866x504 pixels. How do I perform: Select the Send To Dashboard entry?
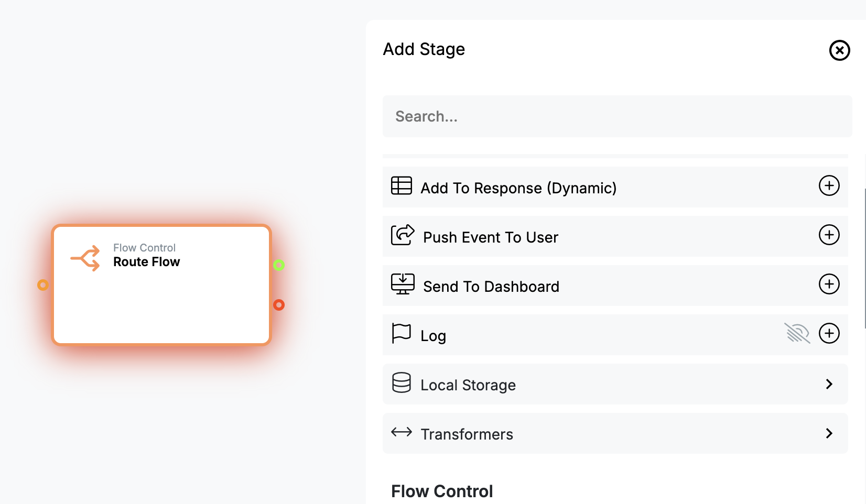pos(615,286)
